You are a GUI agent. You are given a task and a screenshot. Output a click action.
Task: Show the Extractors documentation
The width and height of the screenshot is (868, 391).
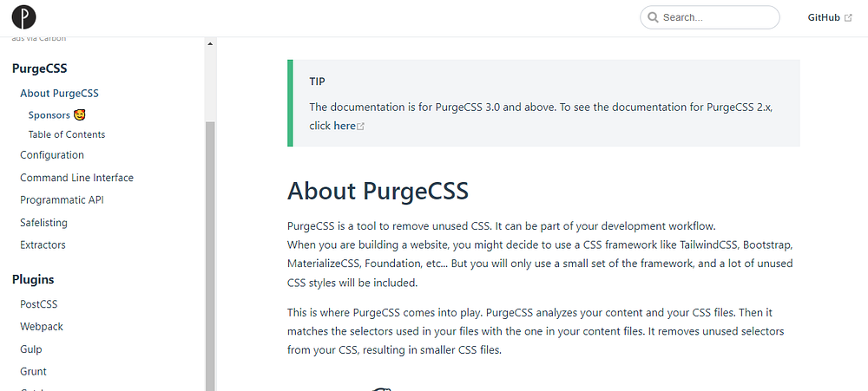43,245
